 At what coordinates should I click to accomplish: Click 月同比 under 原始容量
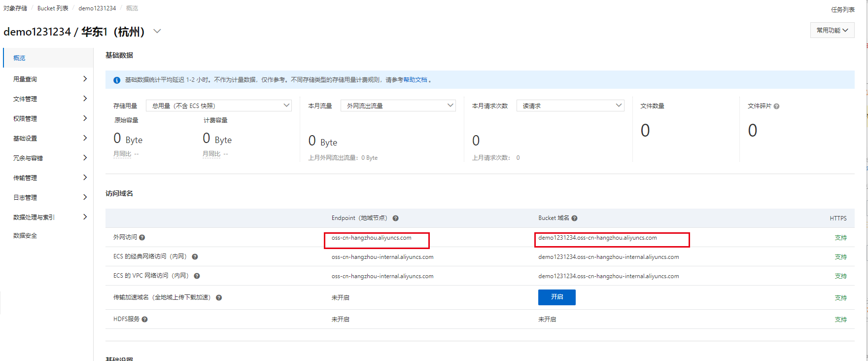tap(122, 154)
